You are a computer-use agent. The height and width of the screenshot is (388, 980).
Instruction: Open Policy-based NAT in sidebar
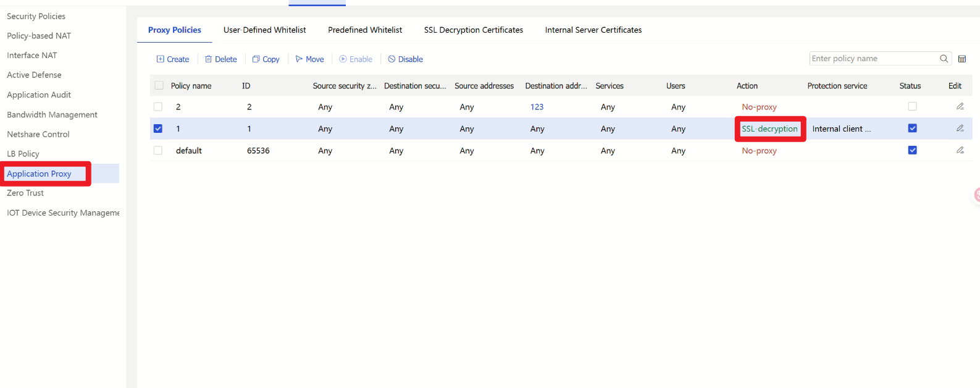click(x=39, y=36)
